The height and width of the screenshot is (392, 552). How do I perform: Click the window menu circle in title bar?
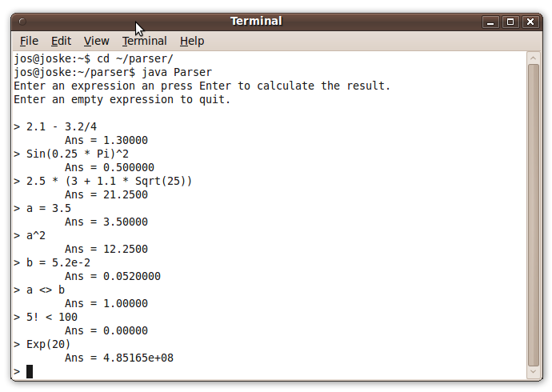point(22,22)
